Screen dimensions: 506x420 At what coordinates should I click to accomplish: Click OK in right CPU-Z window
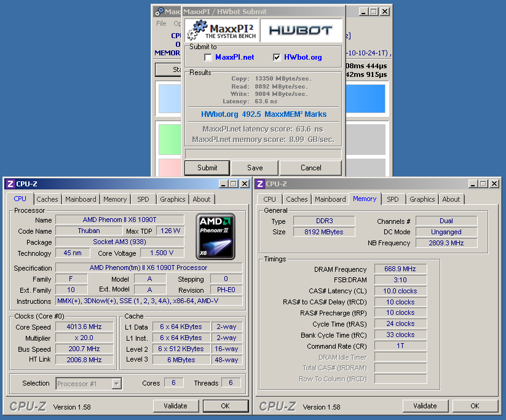(475, 406)
